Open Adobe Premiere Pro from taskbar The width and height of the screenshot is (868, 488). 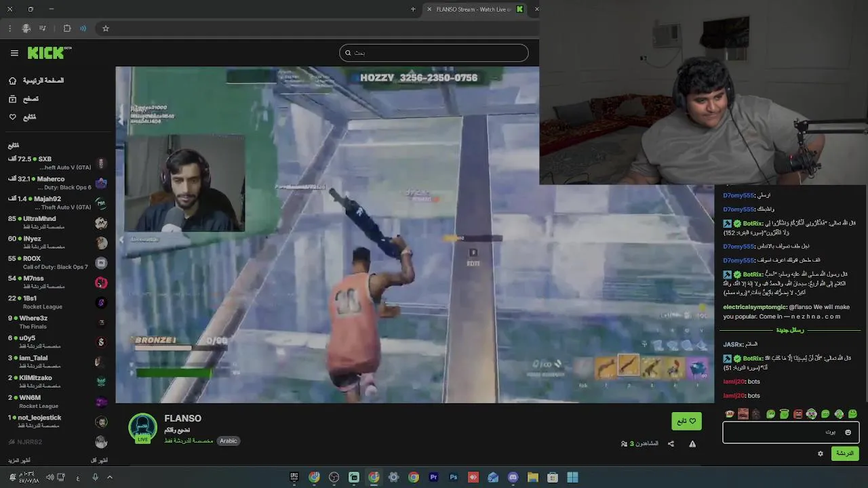(x=433, y=477)
